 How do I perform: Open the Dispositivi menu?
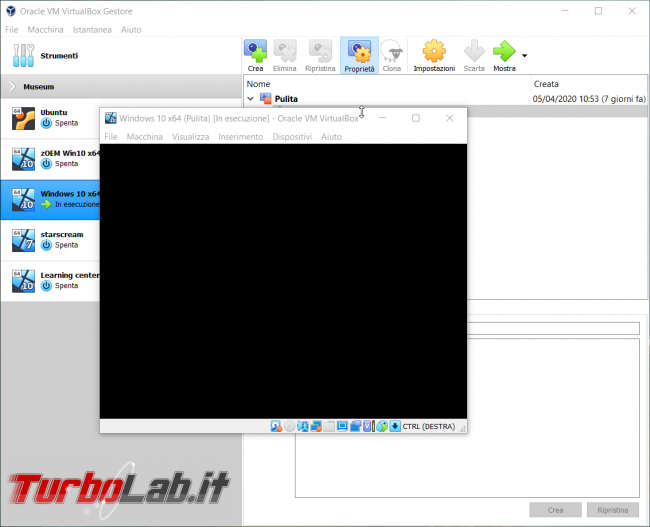coord(292,136)
